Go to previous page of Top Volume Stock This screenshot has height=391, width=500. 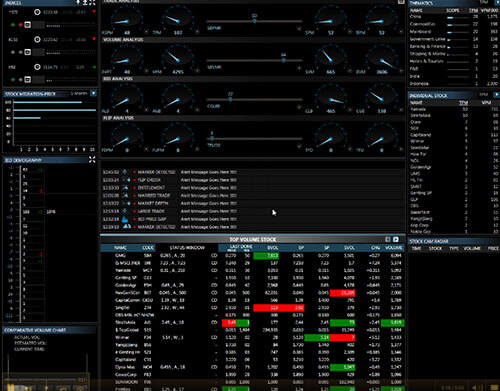[388, 239]
